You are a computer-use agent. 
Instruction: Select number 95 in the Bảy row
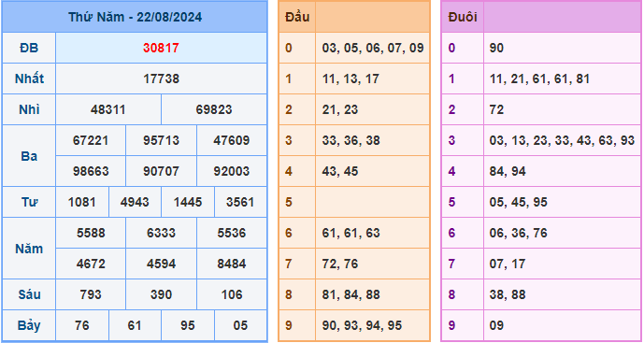[188, 325]
